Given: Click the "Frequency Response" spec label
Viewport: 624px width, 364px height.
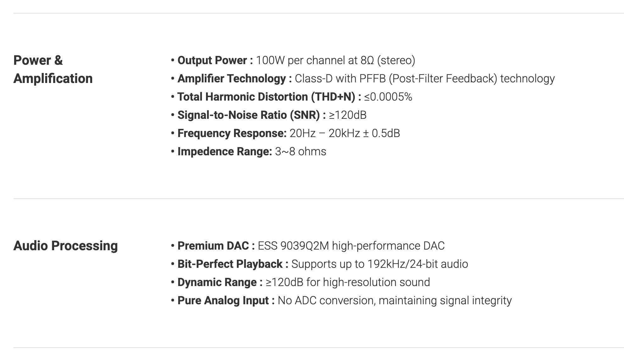Looking at the screenshot, I should click(232, 133).
